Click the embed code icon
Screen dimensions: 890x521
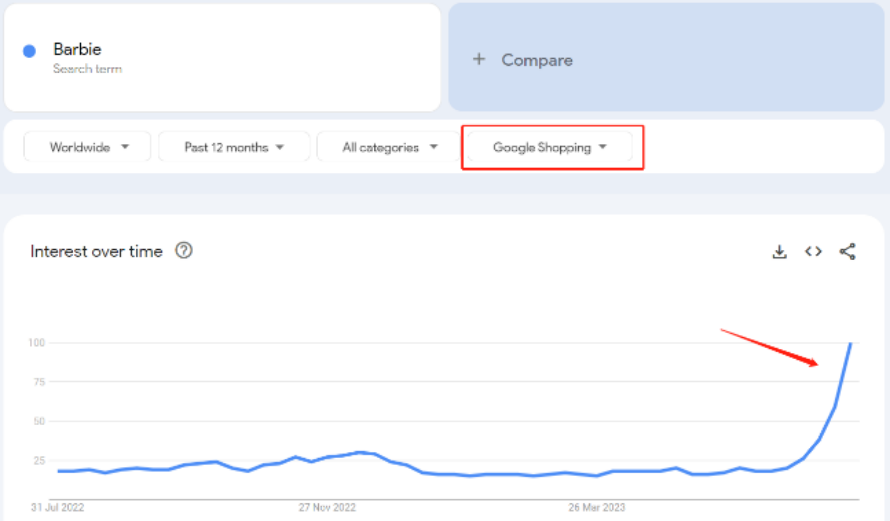tap(813, 252)
